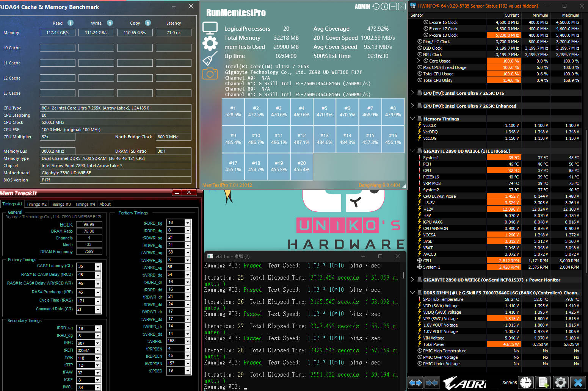The image size is (588, 391).
Task: Open the tRFC dropdown in Secondary Timings
Action: (x=98, y=343)
